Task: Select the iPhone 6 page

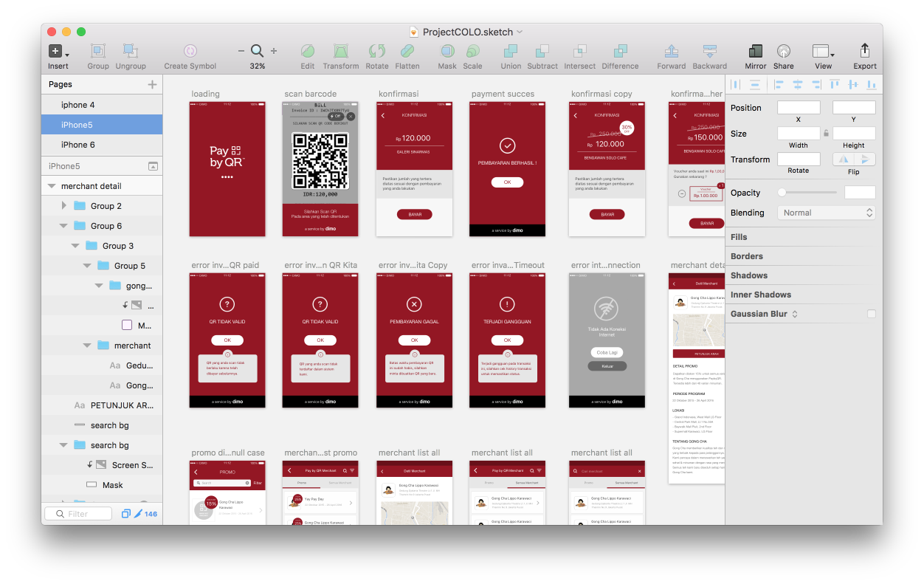Action: 77,145
